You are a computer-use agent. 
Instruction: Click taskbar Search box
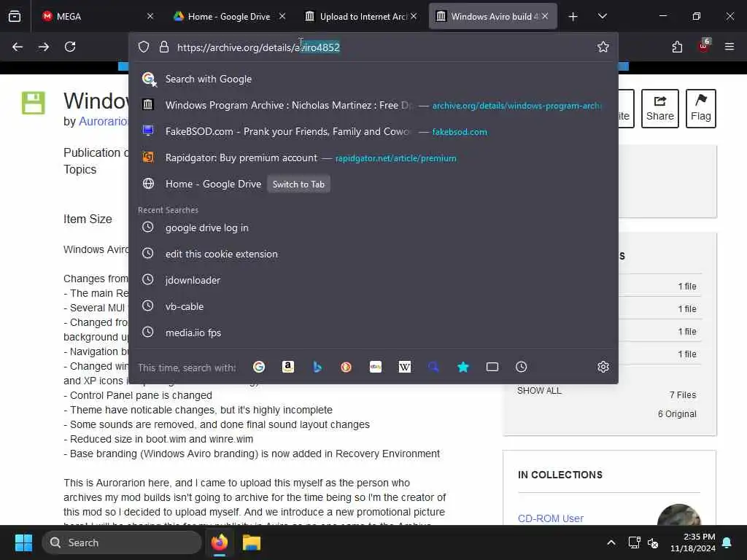(122, 542)
